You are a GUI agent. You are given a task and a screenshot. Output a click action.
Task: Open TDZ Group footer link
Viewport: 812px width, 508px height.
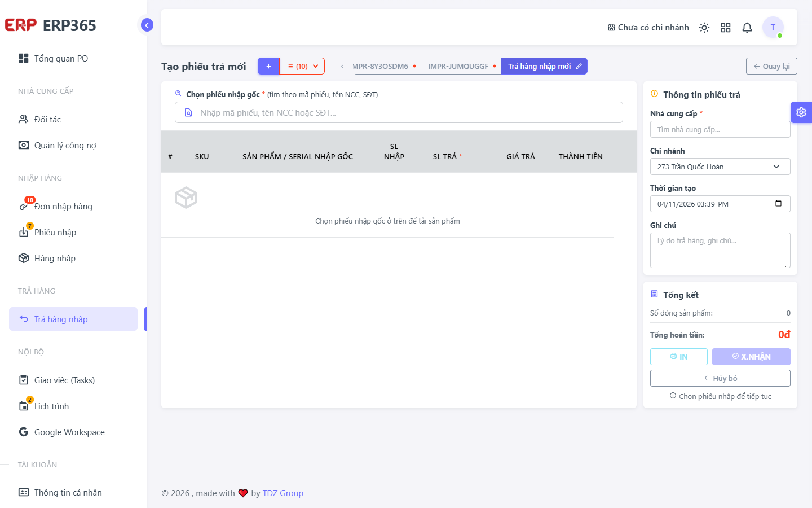click(283, 493)
